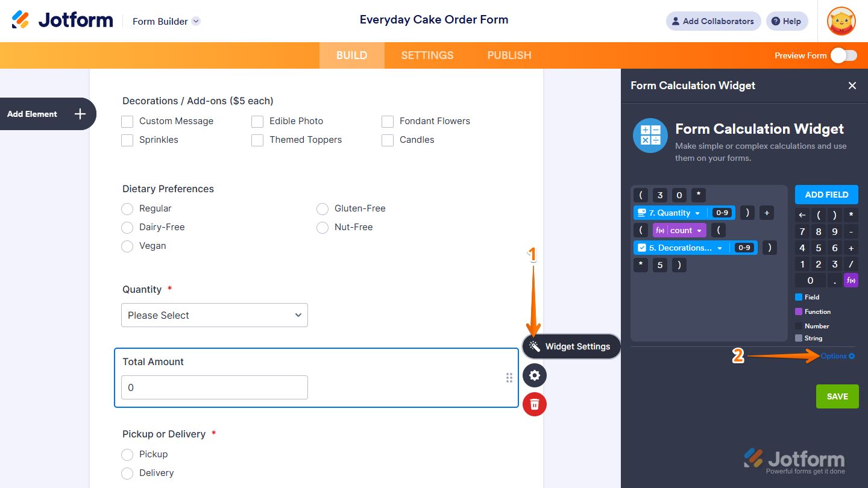Viewport: 868px width, 488px height.
Task: Click inside the Total Amount input box
Action: pos(214,387)
